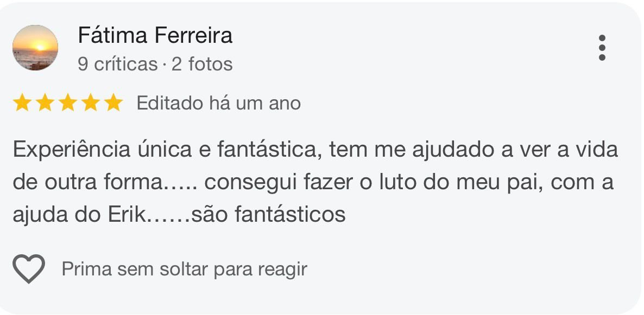
Task: Select the fourth rating star
Action: 92,102
